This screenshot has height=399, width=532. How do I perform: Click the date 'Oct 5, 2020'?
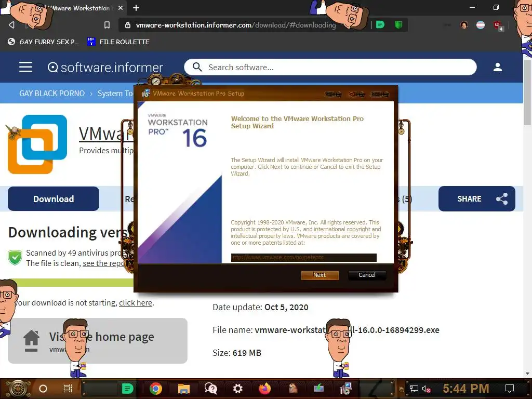click(286, 308)
